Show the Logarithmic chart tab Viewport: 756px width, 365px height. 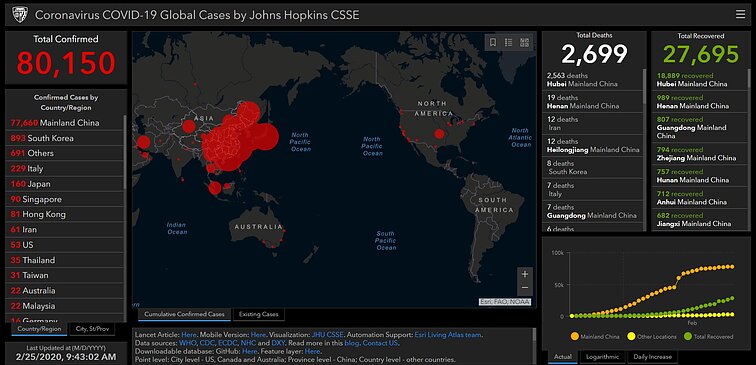click(602, 357)
